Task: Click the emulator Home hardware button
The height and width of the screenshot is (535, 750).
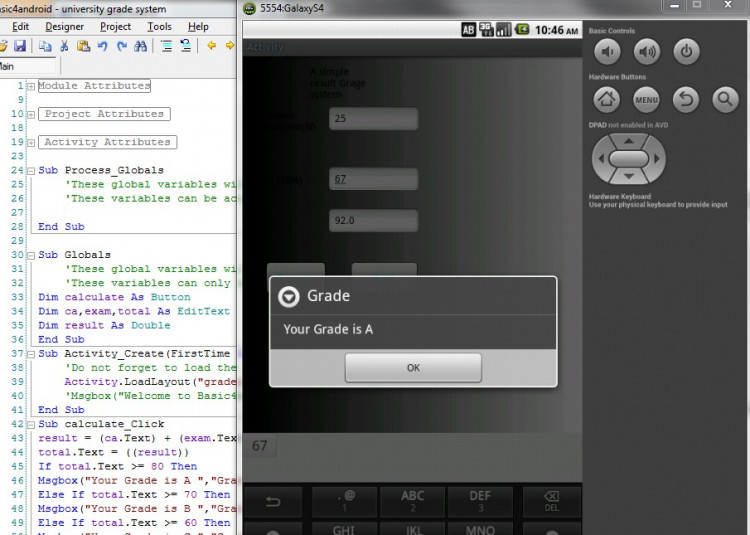Action: point(607,99)
